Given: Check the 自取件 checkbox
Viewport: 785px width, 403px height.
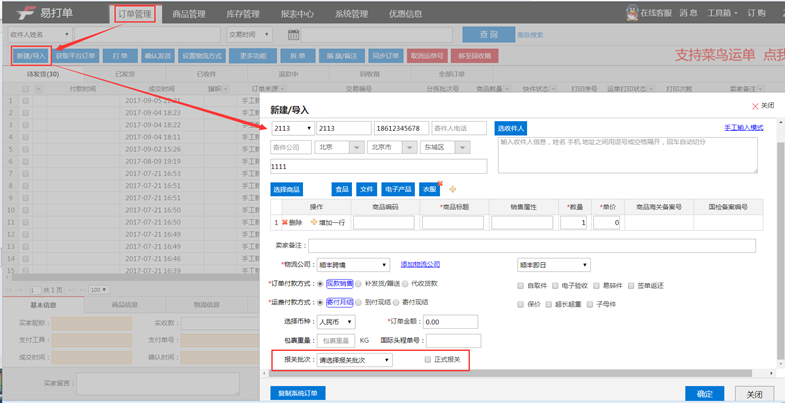Looking at the screenshot, I should (521, 286).
